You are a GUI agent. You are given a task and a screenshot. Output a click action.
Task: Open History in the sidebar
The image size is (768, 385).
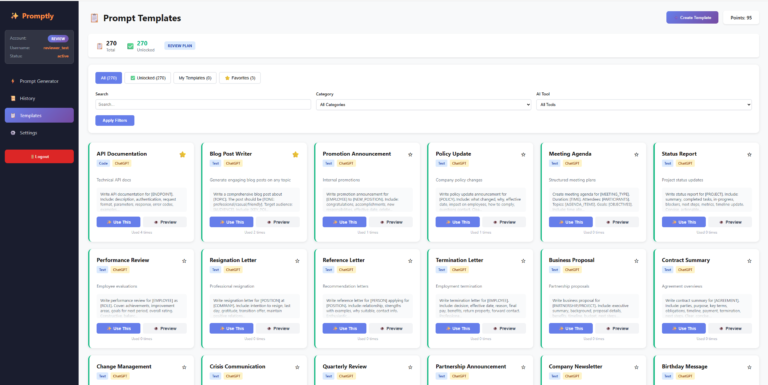[39, 98]
